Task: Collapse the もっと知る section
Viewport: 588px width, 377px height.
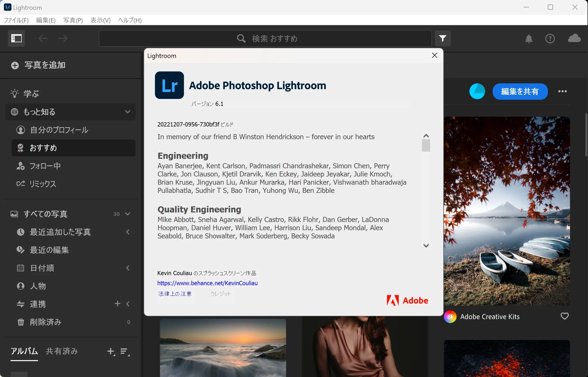Action: [128, 112]
